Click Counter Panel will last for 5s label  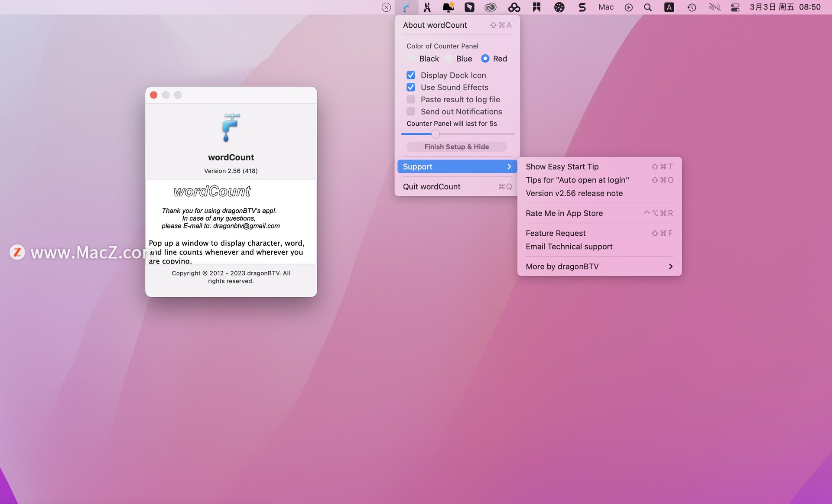tap(452, 124)
